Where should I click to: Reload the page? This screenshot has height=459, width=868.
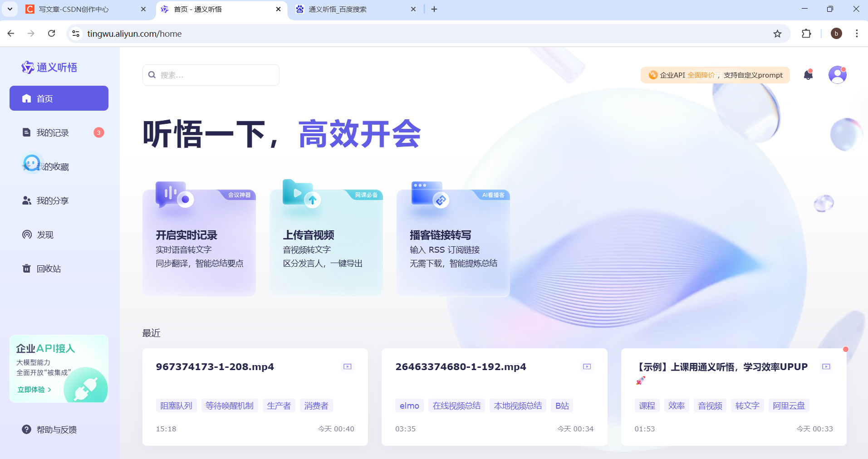[x=52, y=34]
